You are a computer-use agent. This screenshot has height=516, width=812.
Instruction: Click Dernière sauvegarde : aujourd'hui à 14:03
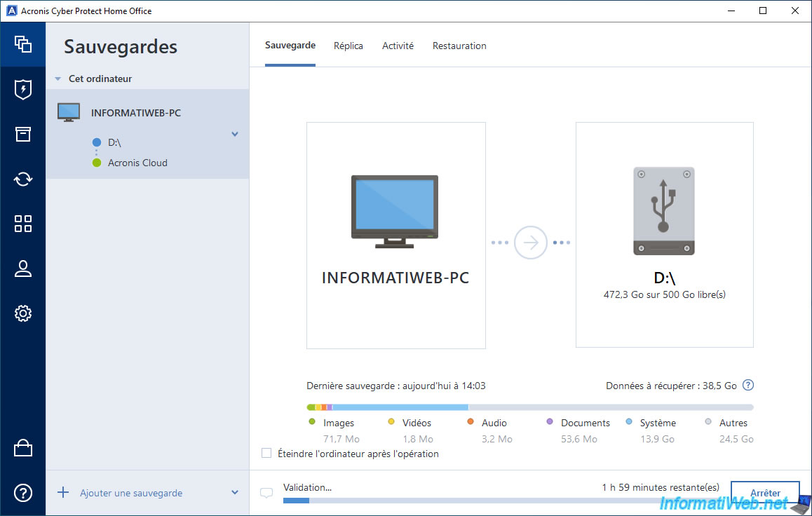pos(395,386)
